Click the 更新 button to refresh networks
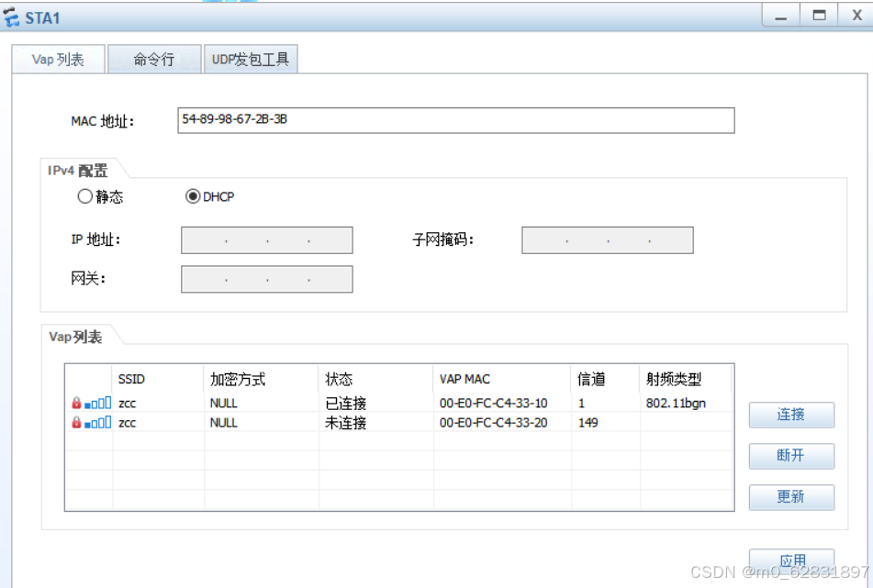 click(x=790, y=497)
